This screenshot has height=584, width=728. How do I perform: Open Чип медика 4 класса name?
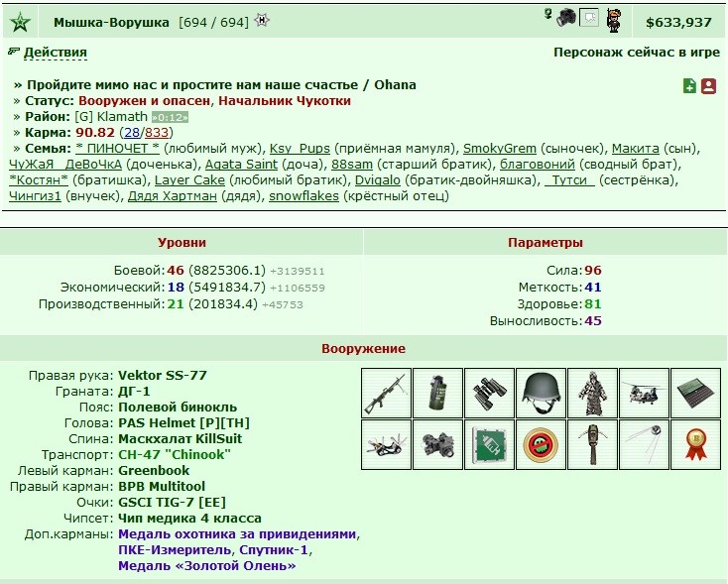point(189,518)
